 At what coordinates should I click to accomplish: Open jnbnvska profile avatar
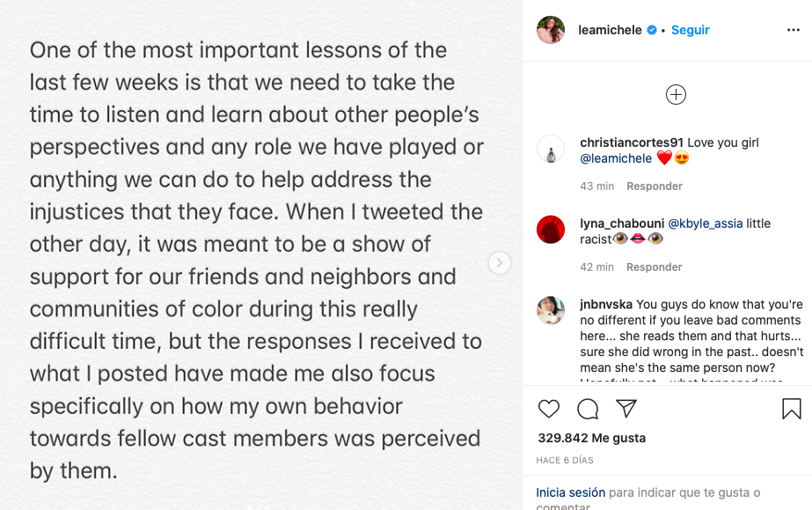(x=551, y=310)
